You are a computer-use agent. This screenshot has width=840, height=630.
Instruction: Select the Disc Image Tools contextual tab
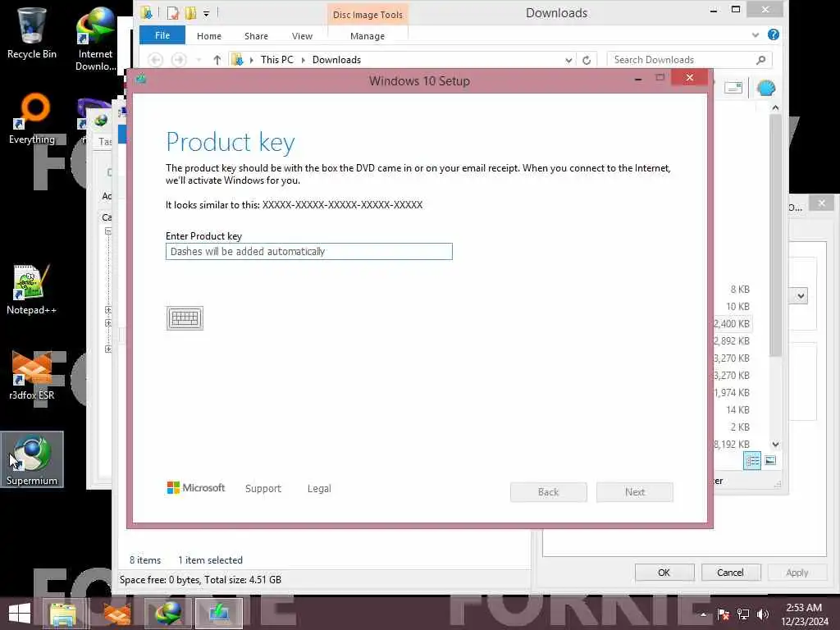pyautogui.click(x=367, y=15)
